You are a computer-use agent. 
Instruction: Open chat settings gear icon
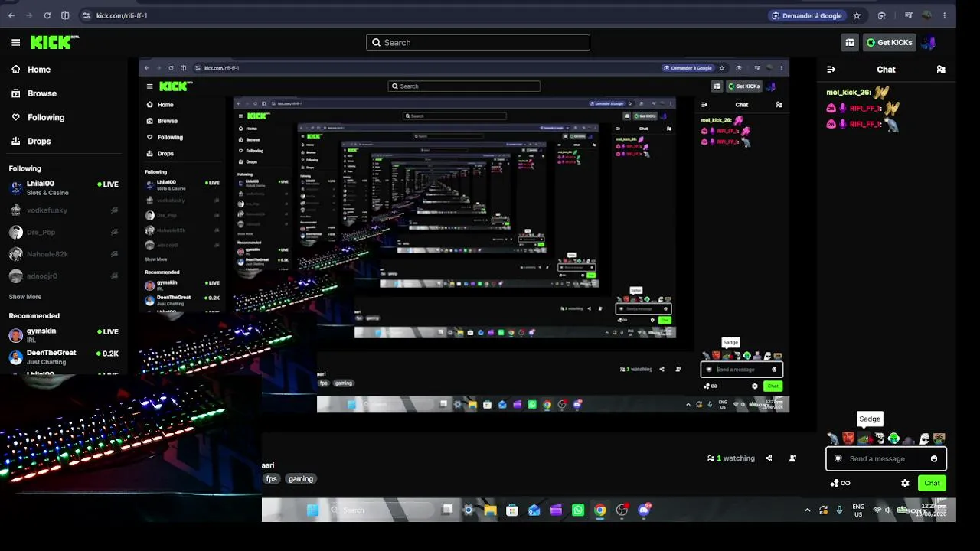click(x=905, y=484)
